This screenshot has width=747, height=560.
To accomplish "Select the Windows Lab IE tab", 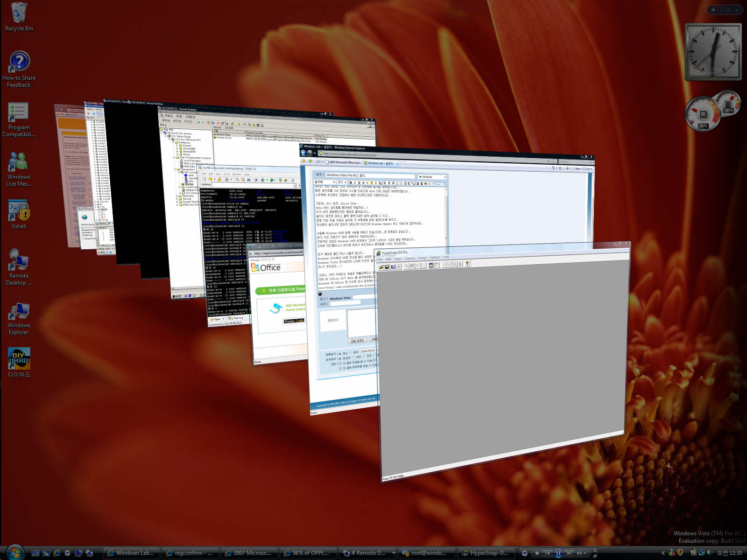I will [x=381, y=163].
